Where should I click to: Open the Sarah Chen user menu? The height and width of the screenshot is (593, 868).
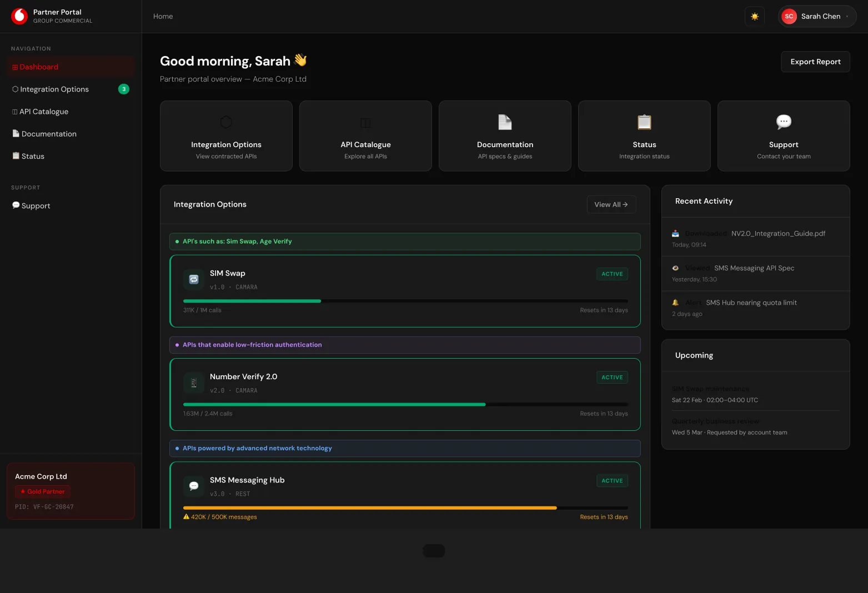coord(817,17)
